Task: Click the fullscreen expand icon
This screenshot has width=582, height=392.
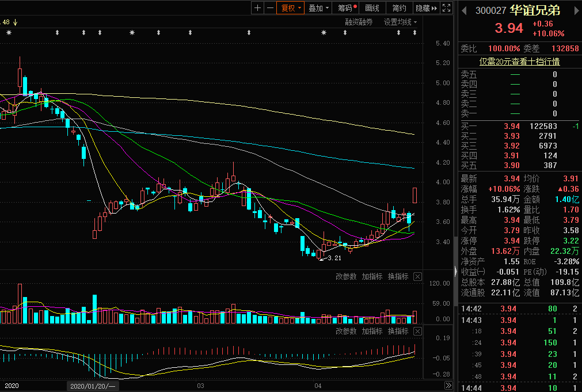Action: click(x=447, y=7)
